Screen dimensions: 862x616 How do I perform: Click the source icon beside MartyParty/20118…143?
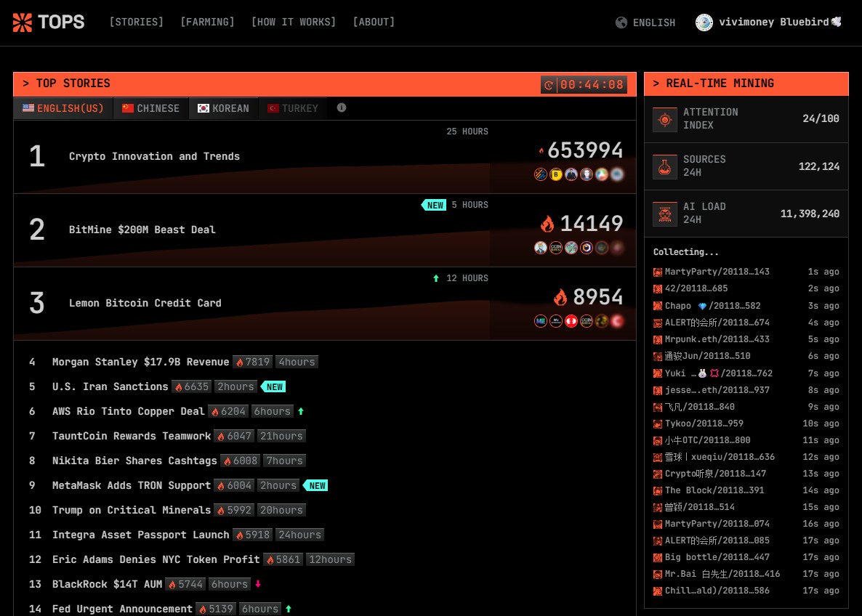coord(658,272)
